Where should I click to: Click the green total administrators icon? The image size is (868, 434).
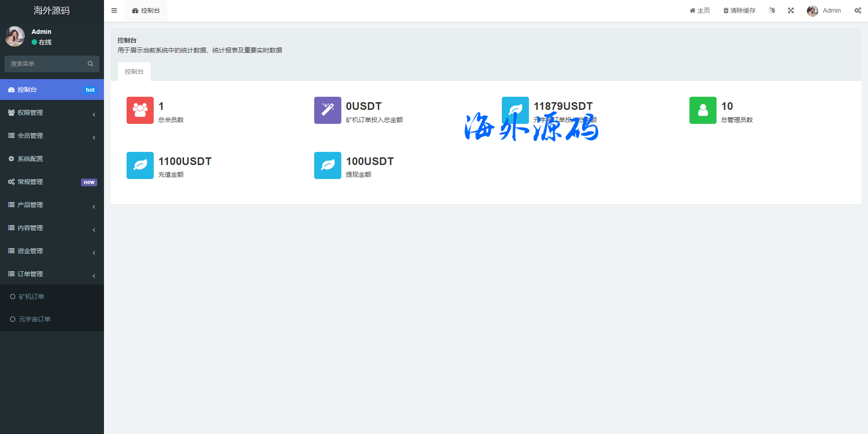point(703,110)
